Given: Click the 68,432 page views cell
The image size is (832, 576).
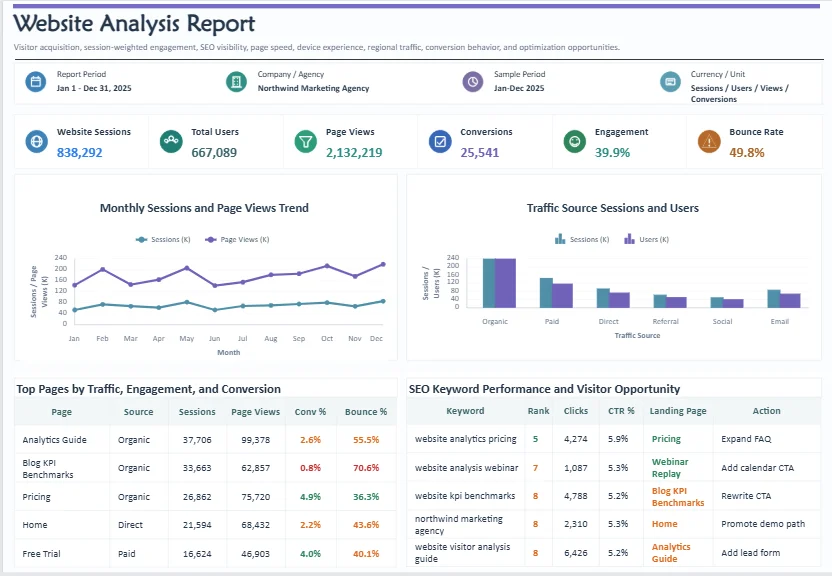Looking at the screenshot, I should coord(255,525).
